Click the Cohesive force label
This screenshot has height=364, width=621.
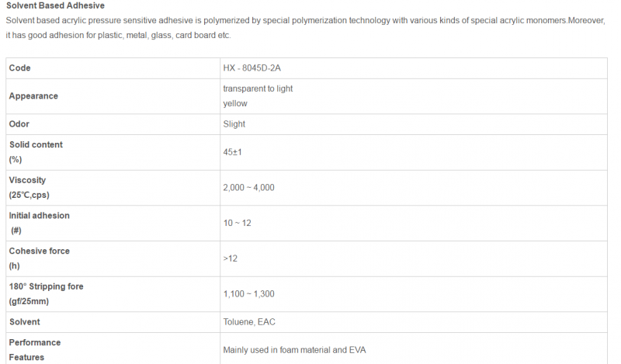40,258
